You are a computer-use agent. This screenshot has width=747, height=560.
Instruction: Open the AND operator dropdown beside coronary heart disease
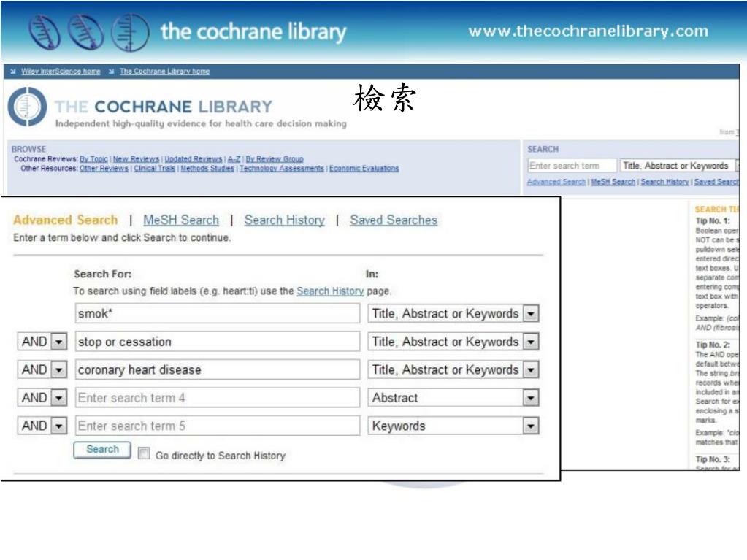point(58,370)
